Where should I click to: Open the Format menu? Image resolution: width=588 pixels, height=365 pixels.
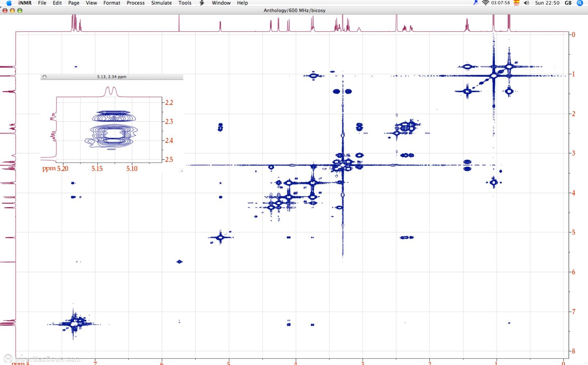(x=111, y=3)
